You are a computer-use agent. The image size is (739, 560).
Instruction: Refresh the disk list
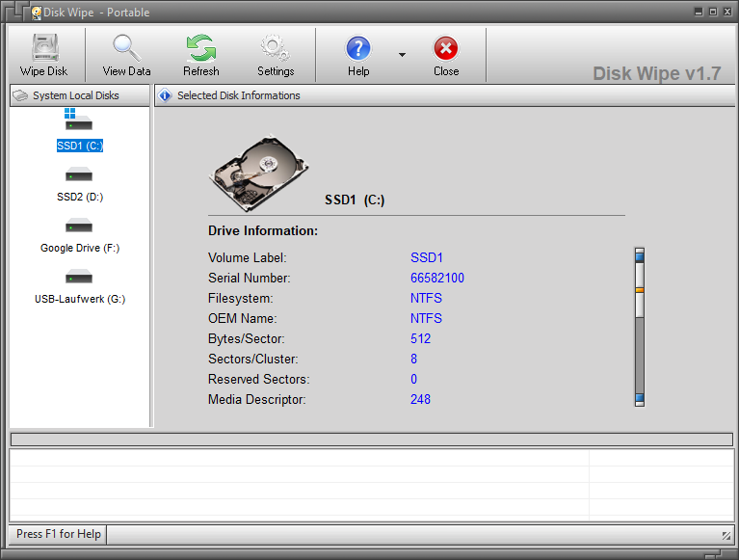pyautogui.click(x=201, y=47)
